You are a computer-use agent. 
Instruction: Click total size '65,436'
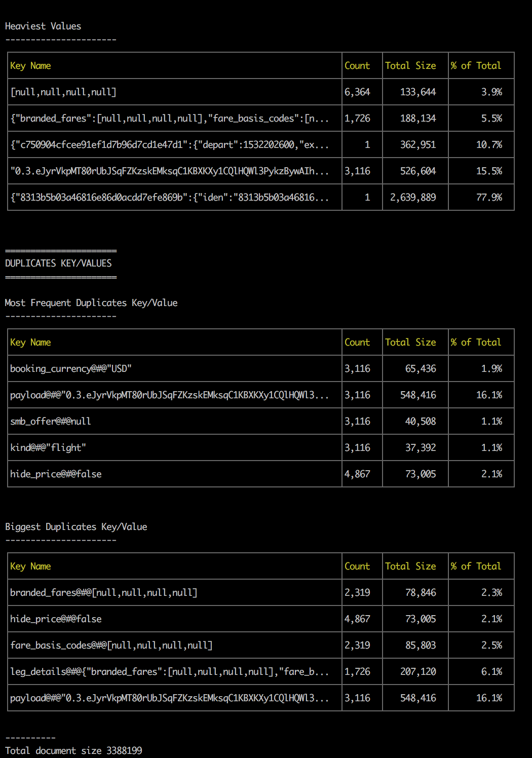click(421, 369)
